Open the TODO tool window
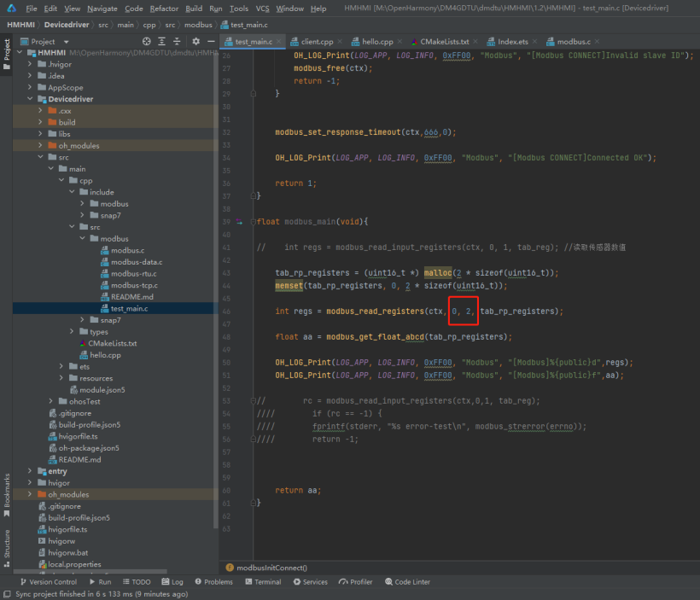Viewport: 700px width, 600px height. coord(137,582)
